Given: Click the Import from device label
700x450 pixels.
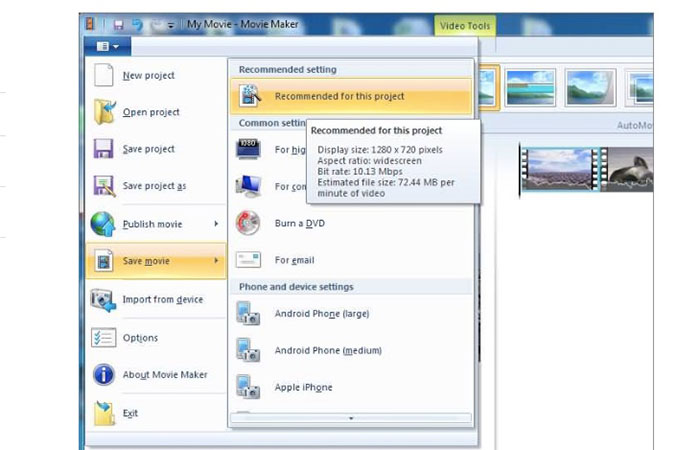Looking at the screenshot, I should 163,300.
